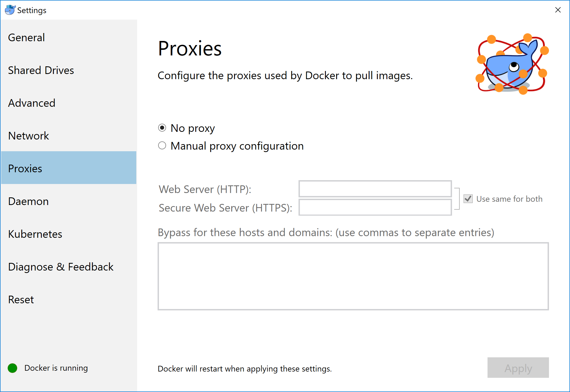Viewport: 570px width, 392px height.
Task: Click the Bypass hosts and domains text box
Action: [353, 276]
